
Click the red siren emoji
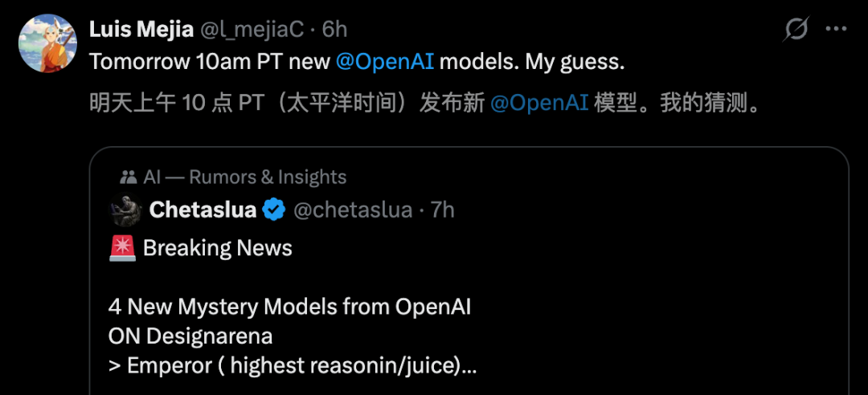click(x=122, y=248)
